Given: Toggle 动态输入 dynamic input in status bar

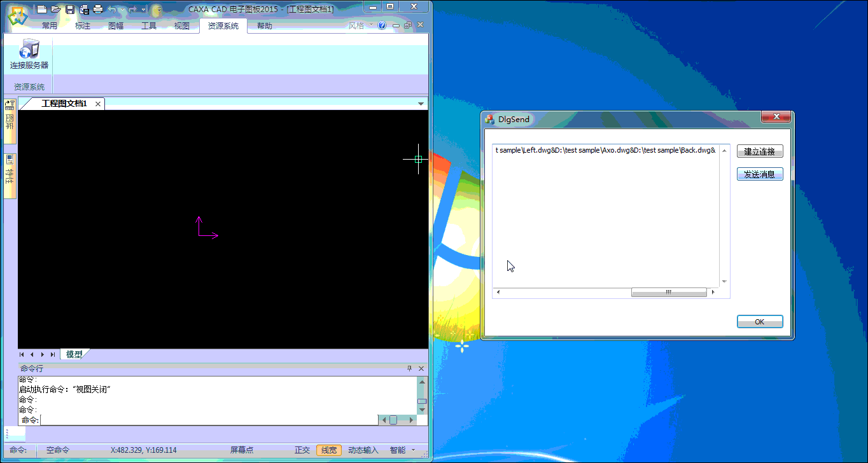Looking at the screenshot, I should [363, 450].
